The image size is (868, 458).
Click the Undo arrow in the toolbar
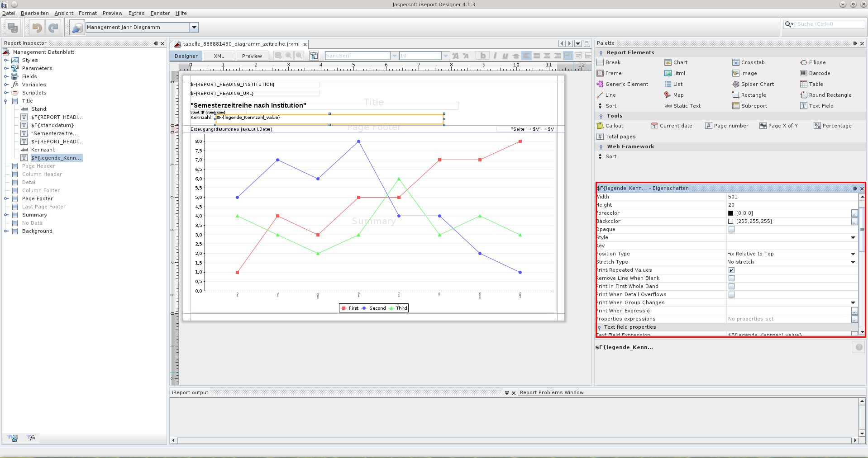[37, 28]
